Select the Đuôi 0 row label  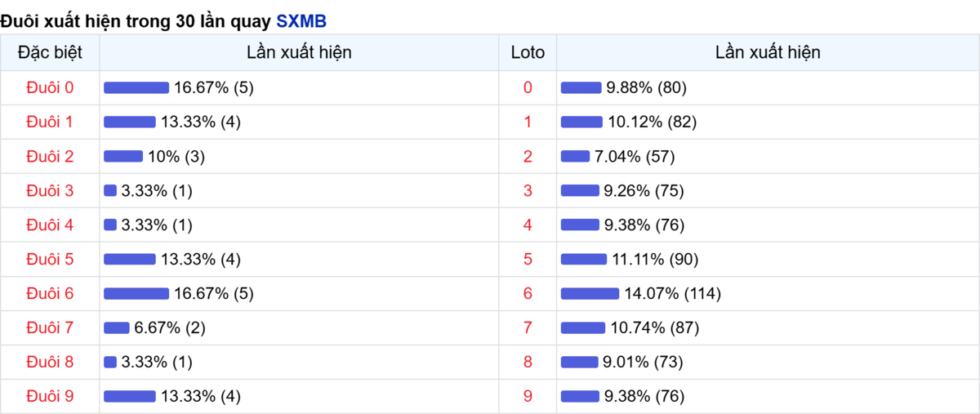click(50, 87)
